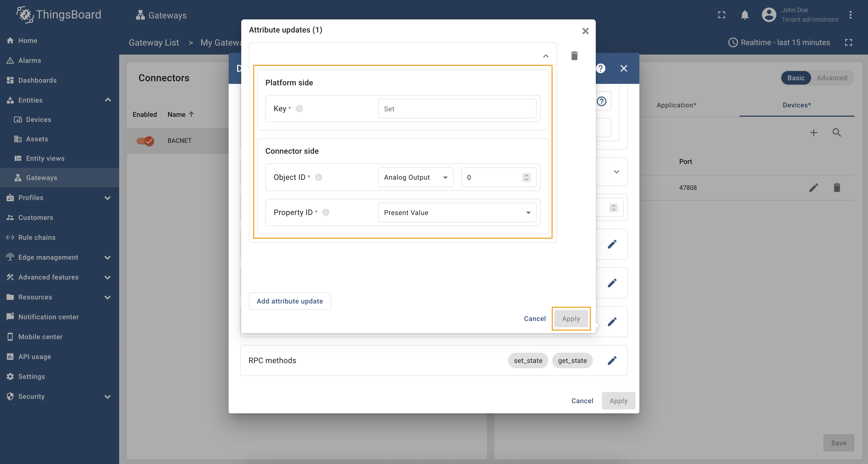Viewport: 868px width, 464px height.
Task: Edit the RPC methods with pencil icon
Action: (x=612, y=360)
